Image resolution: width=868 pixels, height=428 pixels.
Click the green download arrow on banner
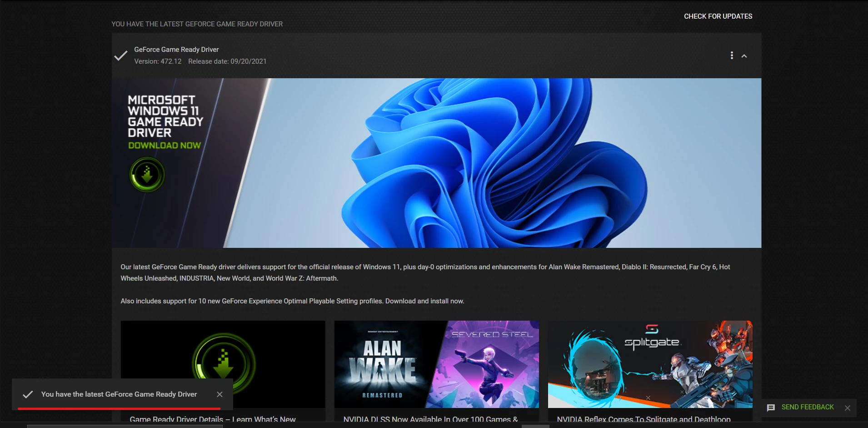(147, 175)
